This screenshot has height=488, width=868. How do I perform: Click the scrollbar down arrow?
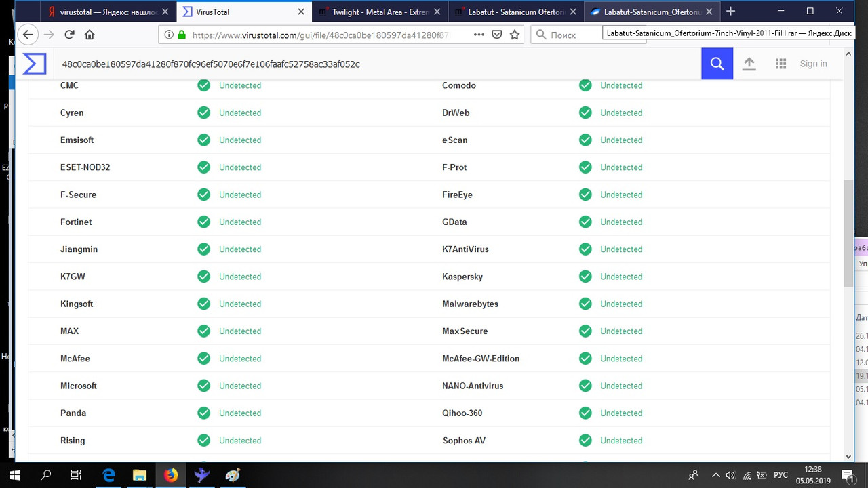(x=848, y=456)
